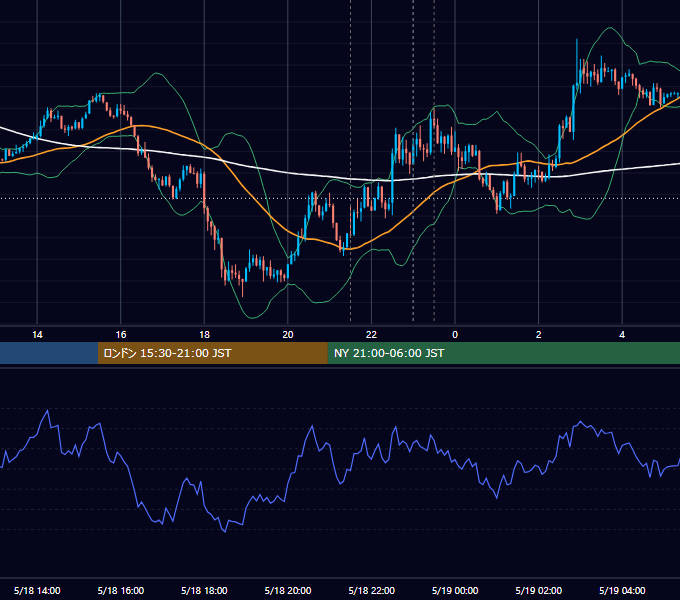Click the "16" hour label on price chart axis
This screenshot has height=600, width=680.
(121, 335)
